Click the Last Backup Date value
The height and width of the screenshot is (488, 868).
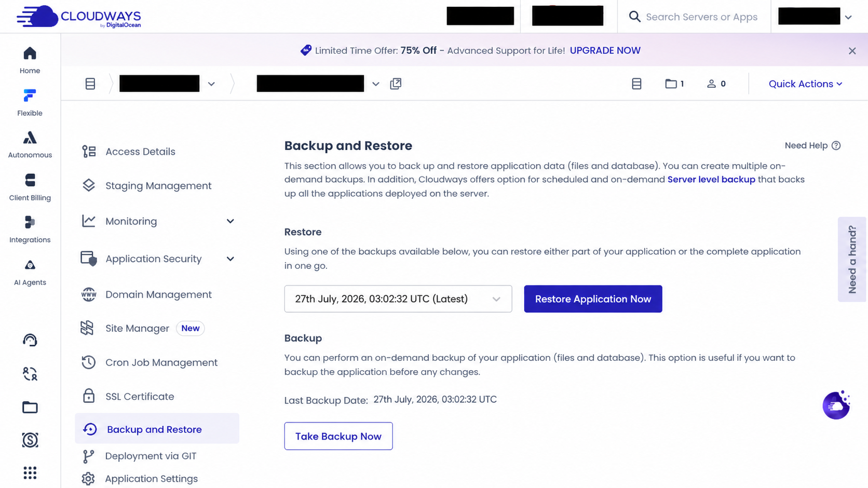(435, 399)
